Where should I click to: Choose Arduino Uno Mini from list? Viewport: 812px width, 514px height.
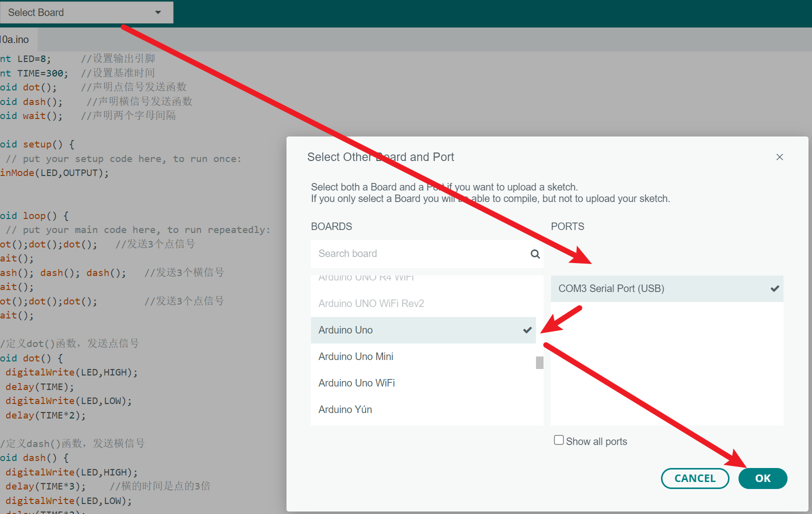(x=423, y=356)
